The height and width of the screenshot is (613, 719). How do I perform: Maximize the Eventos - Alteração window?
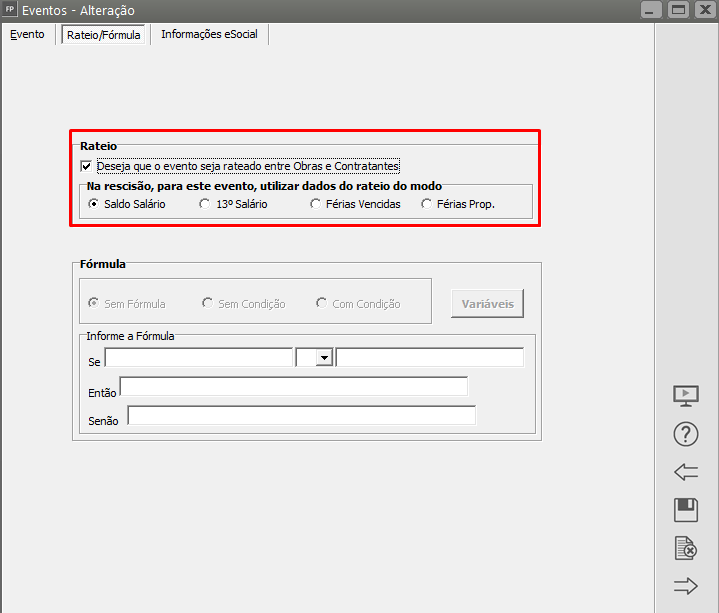click(678, 10)
